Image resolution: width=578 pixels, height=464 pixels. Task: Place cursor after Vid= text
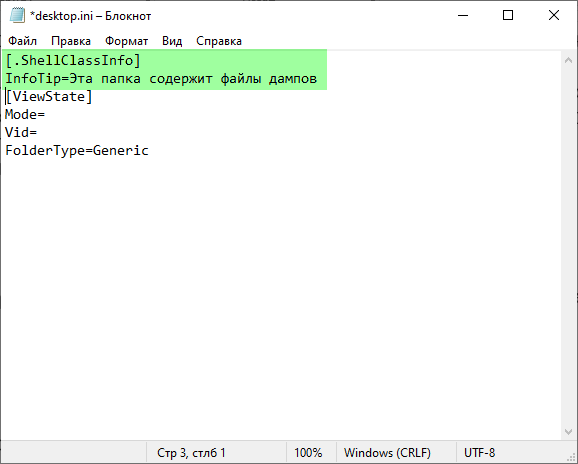tap(38, 132)
